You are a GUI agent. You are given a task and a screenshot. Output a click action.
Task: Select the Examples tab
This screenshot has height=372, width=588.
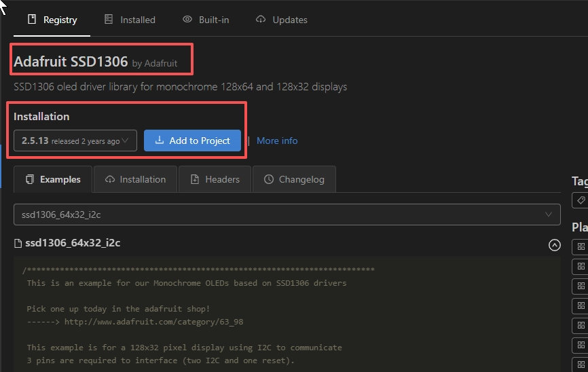53,179
